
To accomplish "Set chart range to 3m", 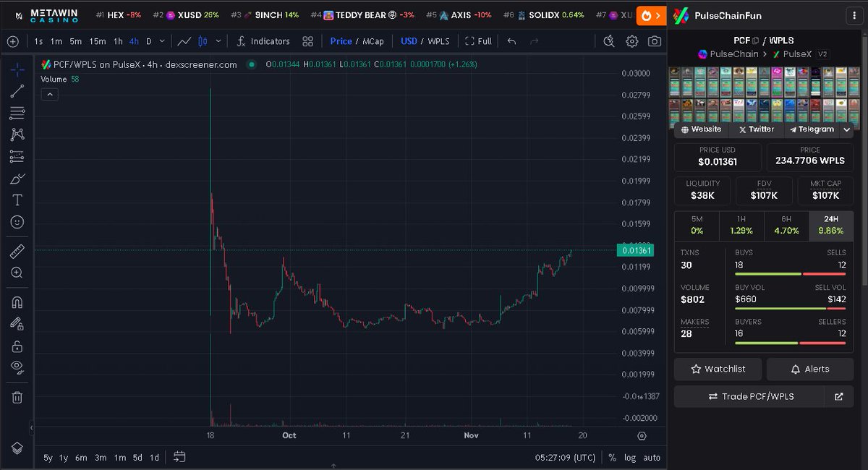I will tap(101, 457).
